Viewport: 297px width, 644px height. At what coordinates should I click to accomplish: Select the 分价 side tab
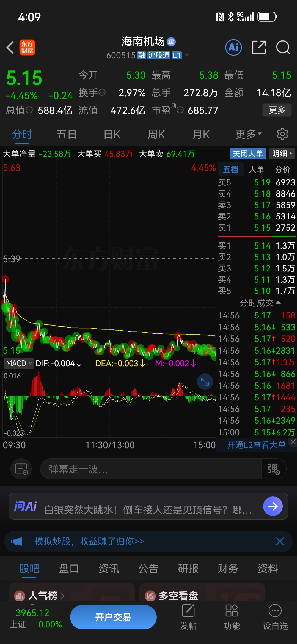point(283,169)
